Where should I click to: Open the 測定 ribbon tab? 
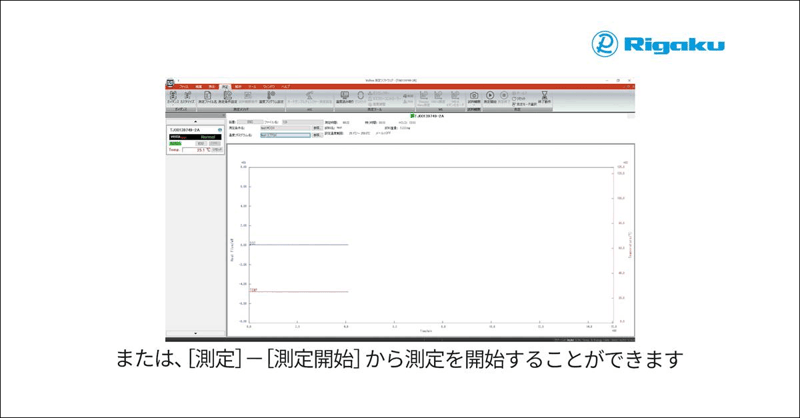[x=226, y=87]
